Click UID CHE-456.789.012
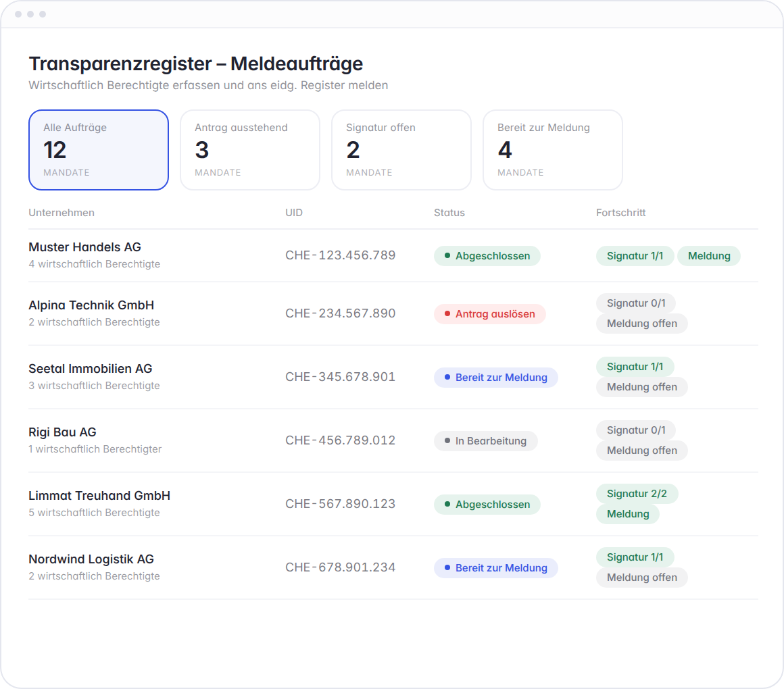The image size is (784, 689). point(341,440)
